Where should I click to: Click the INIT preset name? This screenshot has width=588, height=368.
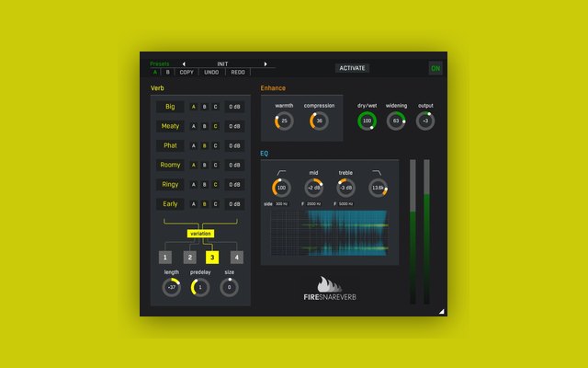coord(222,63)
